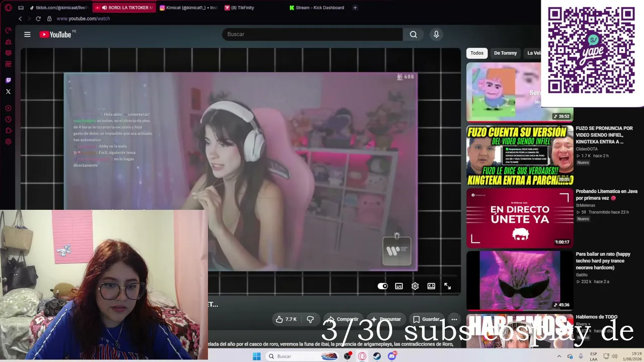Open the Extensions cube icon in sidebar

coord(8,131)
